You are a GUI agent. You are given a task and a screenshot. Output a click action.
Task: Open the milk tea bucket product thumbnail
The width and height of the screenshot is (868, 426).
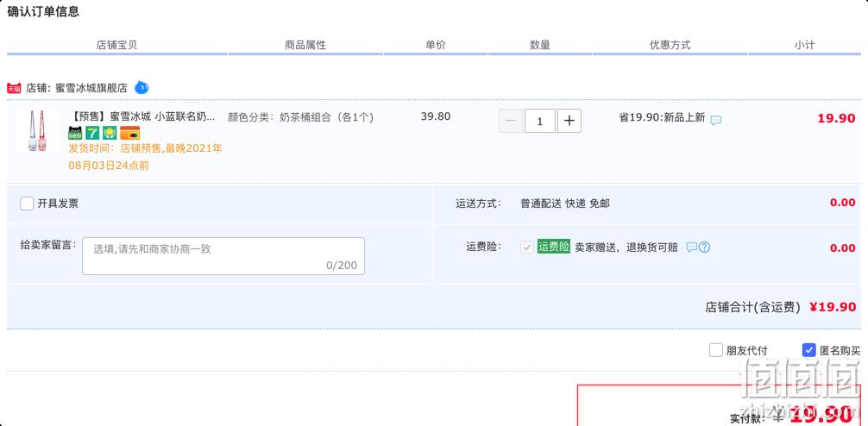pyautogui.click(x=37, y=130)
